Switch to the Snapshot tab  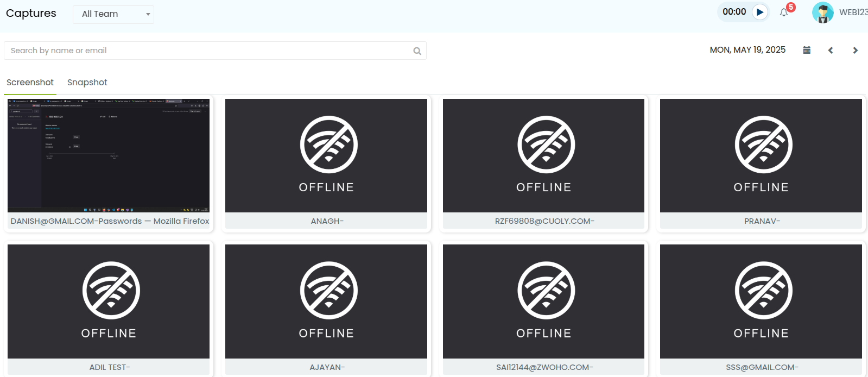87,83
